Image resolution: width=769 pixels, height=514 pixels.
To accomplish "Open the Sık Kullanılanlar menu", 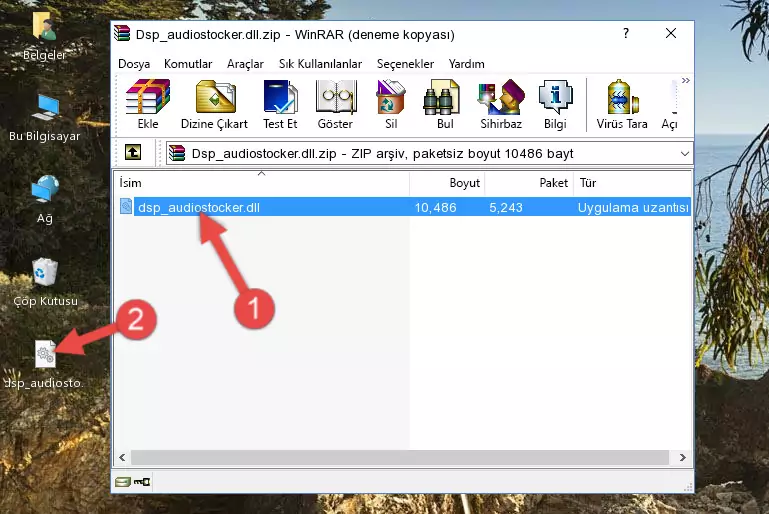I will (320, 64).
